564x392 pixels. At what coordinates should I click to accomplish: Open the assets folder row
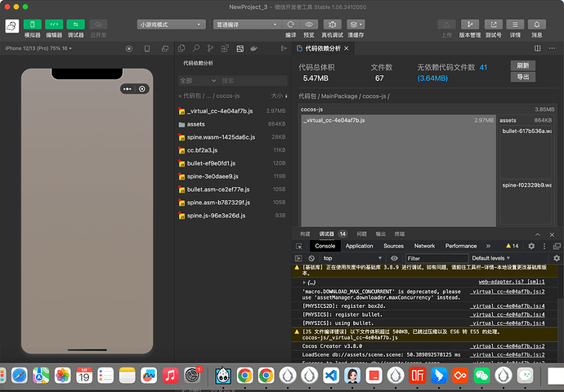pyautogui.click(x=233, y=124)
